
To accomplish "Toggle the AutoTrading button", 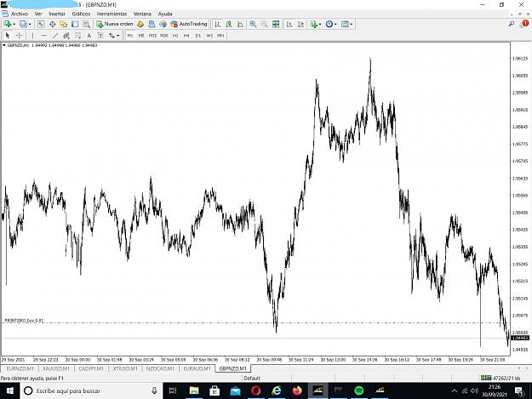I will (x=189, y=24).
